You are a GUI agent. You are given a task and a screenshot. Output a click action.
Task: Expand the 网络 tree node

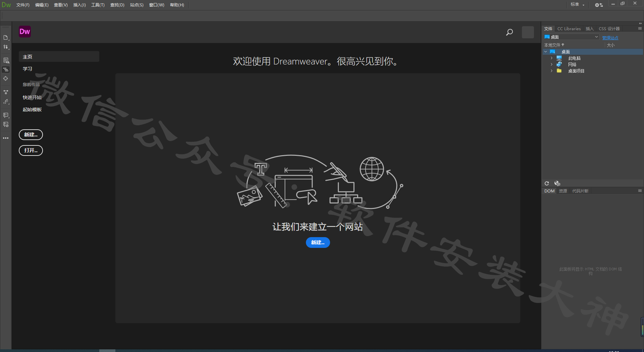click(x=551, y=64)
